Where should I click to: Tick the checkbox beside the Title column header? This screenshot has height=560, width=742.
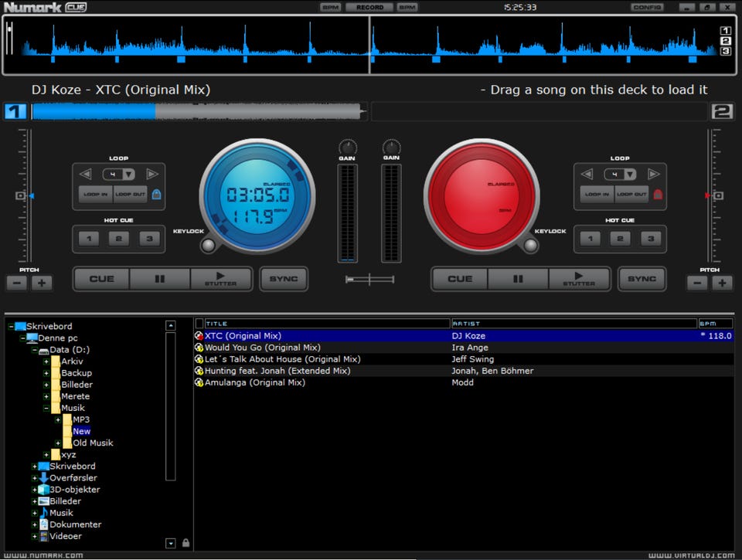click(199, 324)
